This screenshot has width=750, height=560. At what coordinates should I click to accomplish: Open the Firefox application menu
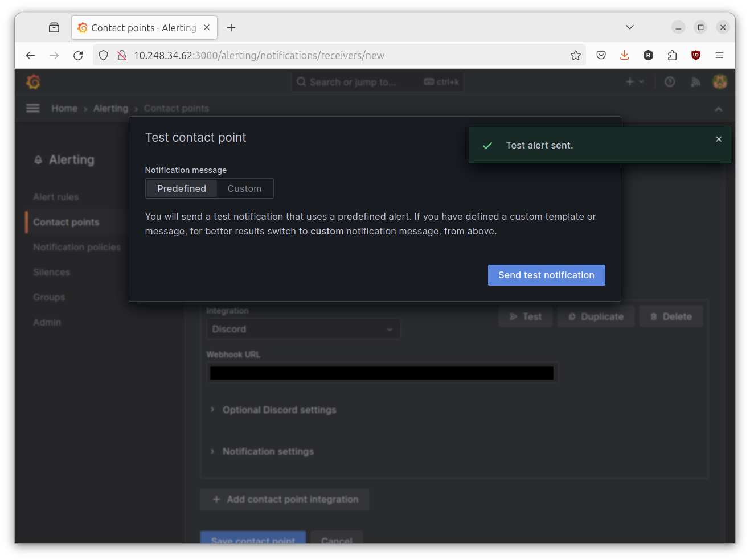click(719, 55)
